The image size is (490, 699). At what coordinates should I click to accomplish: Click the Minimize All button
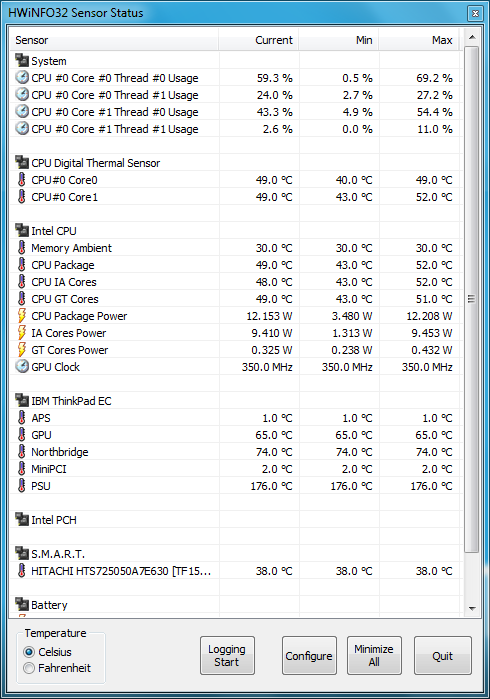374,655
